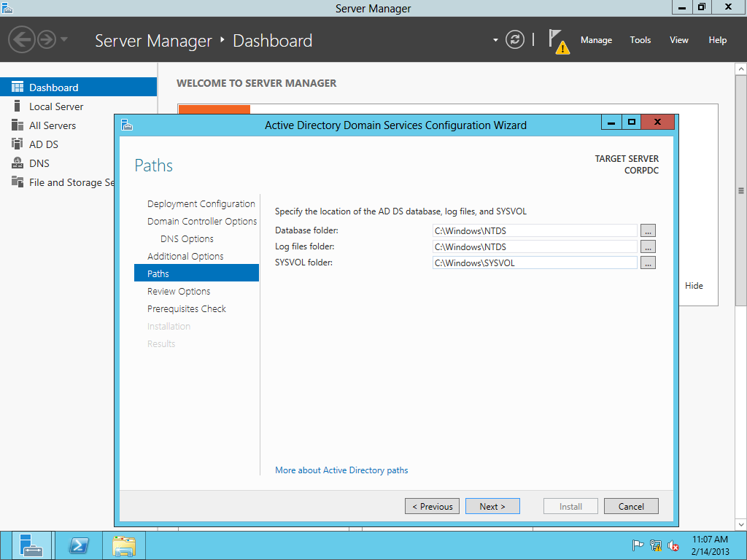Screen dimensions: 747x560
Task: Open the notifications flag with warning
Action: coord(558,41)
